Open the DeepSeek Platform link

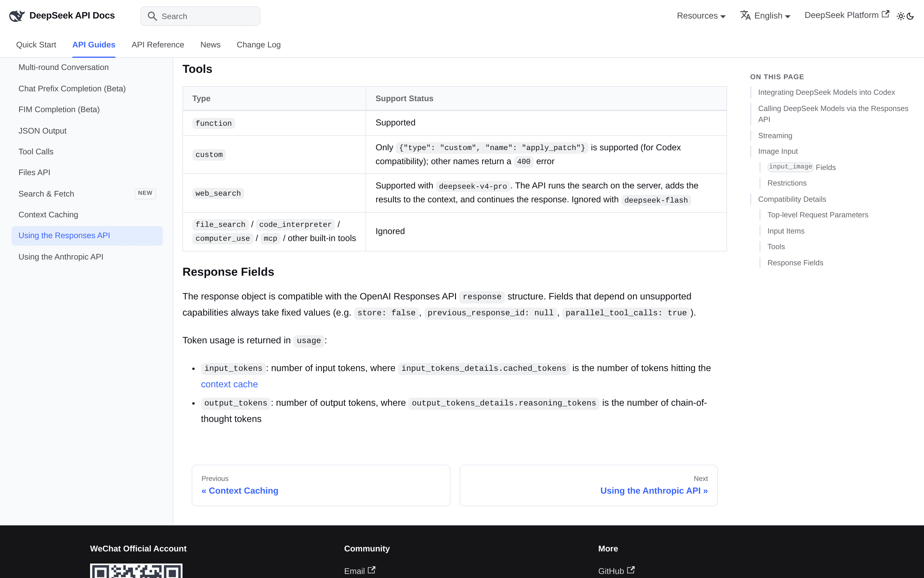[847, 15]
